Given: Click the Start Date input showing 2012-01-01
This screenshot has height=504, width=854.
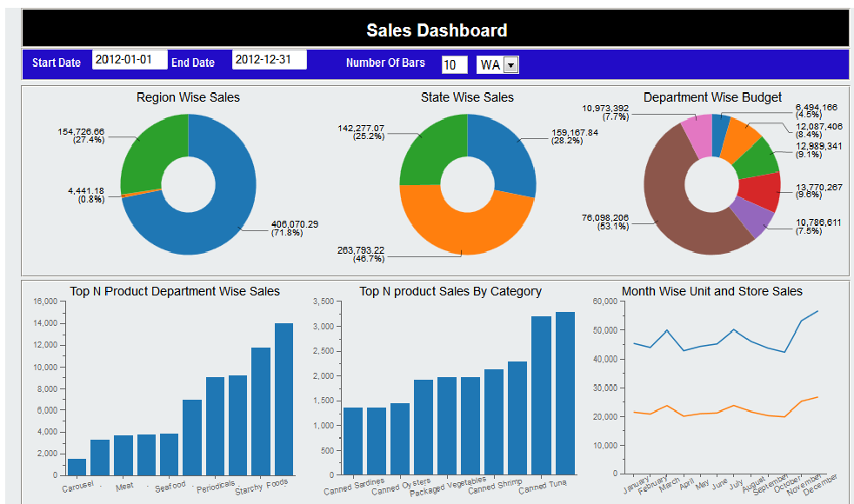Looking at the screenshot, I should (130, 59).
